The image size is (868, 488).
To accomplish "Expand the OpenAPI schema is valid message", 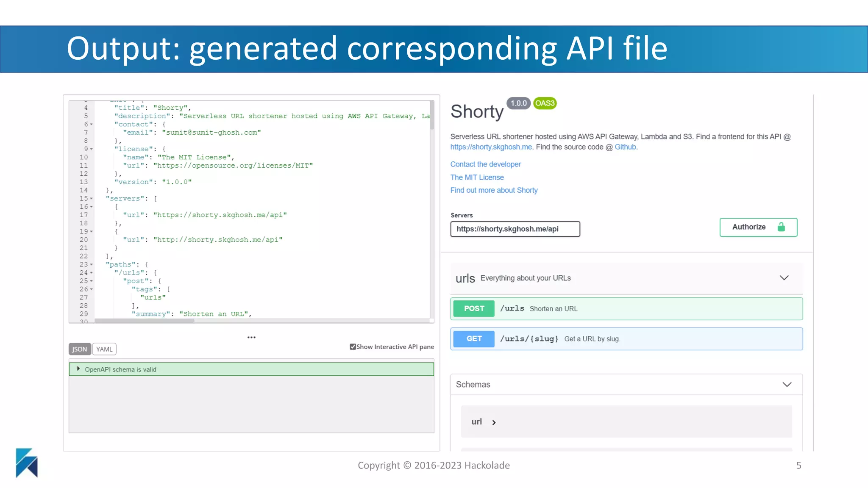I will 78,369.
